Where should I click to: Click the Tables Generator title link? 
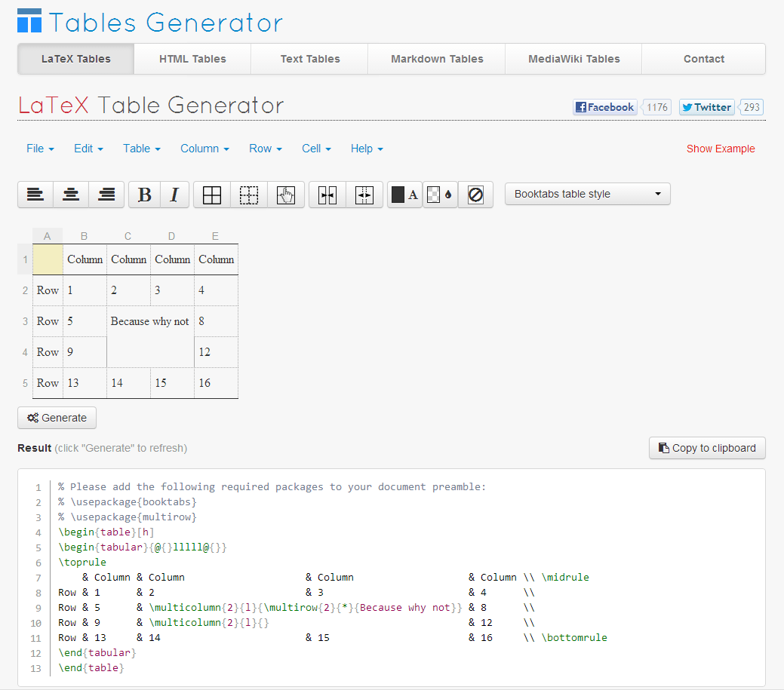click(x=165, y=23)
